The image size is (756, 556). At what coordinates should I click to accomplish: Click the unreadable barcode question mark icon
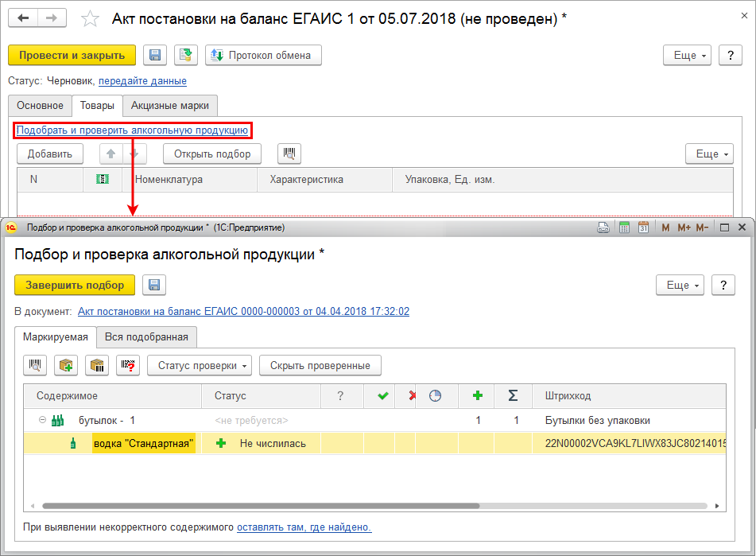pos(128,366)
